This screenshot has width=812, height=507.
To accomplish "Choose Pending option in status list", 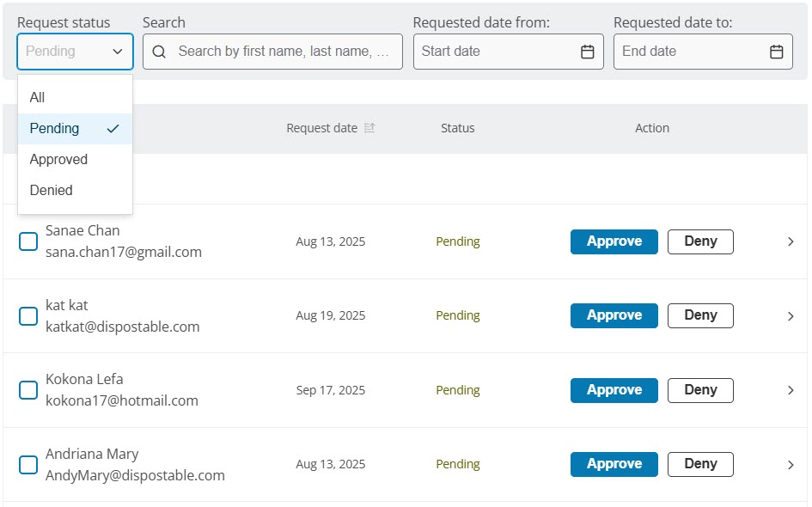I will 75,128.
